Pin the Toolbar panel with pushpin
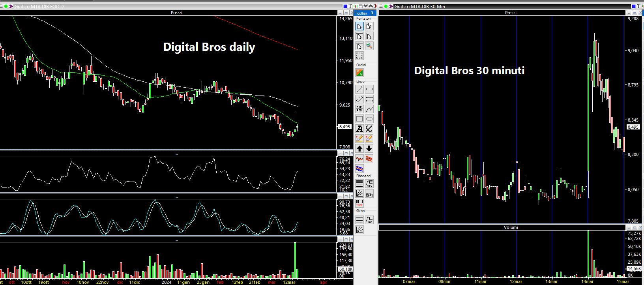This screenshot has height=285, width=644. tap(372, 13)
